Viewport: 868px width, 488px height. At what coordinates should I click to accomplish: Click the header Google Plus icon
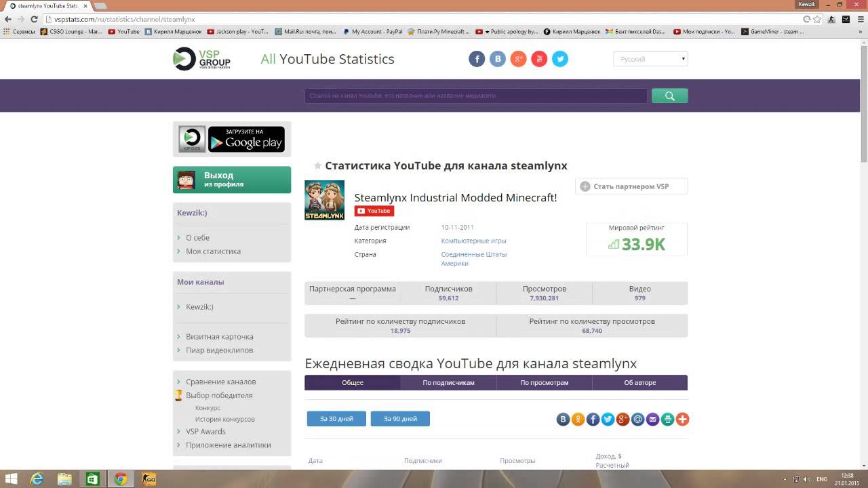coord(518,59)
